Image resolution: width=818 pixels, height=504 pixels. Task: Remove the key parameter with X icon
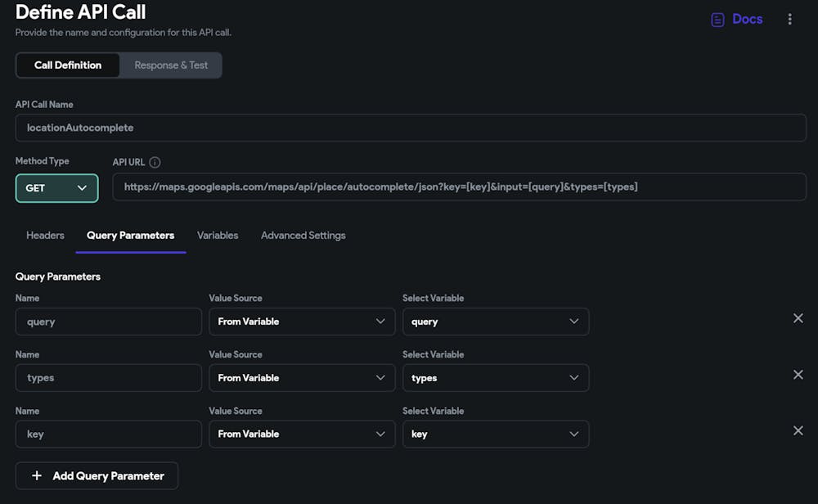[798, 430]
